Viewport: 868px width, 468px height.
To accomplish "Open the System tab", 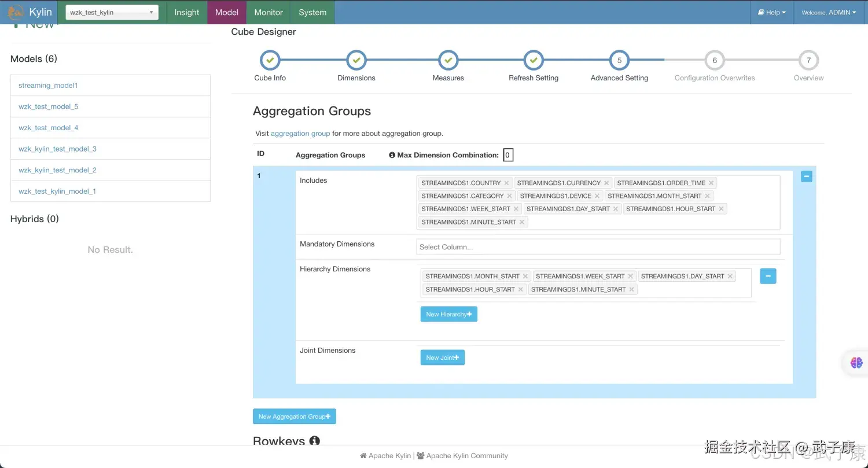I will [312, 12].
